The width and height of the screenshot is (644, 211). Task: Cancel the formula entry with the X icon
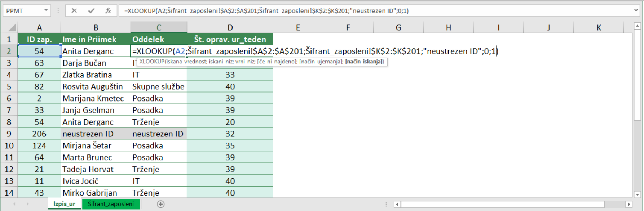pyautogui.click(x=74, y=11)
